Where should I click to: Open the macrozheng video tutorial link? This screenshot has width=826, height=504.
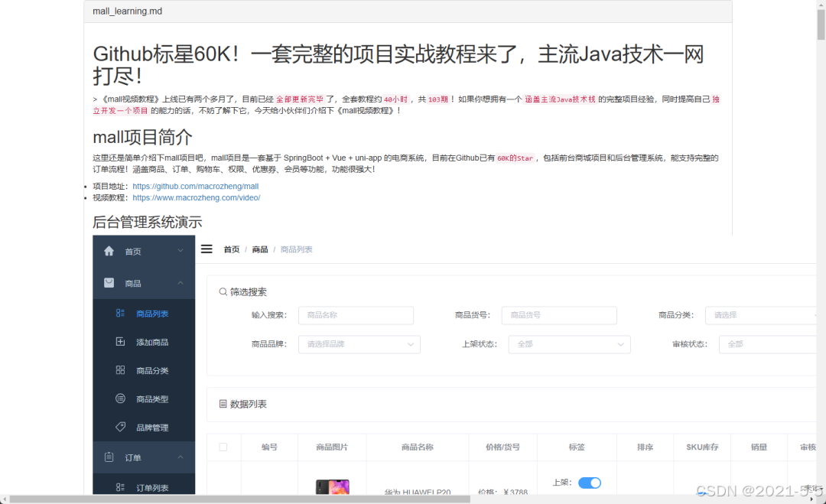click(196, 197)
